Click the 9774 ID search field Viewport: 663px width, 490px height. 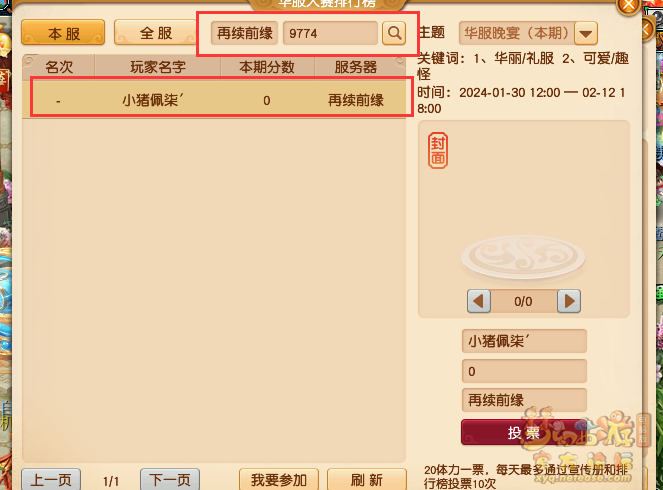pyautogui.click(x=330, y=33)
